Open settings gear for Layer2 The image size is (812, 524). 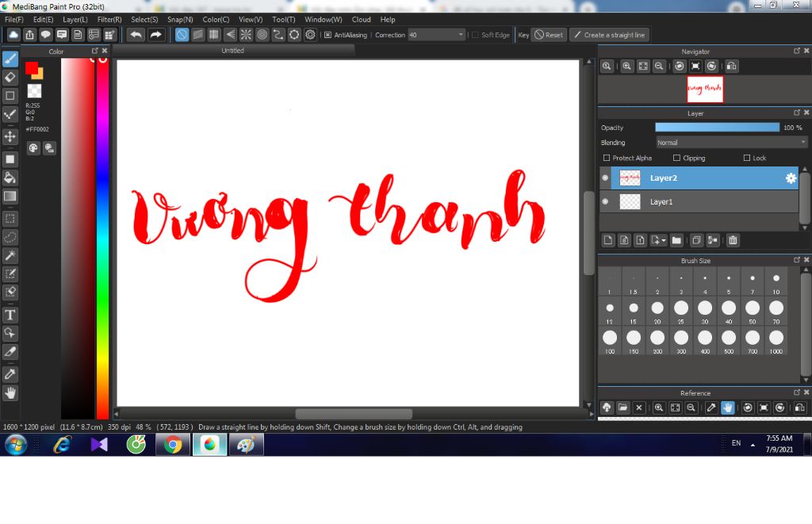791,178
